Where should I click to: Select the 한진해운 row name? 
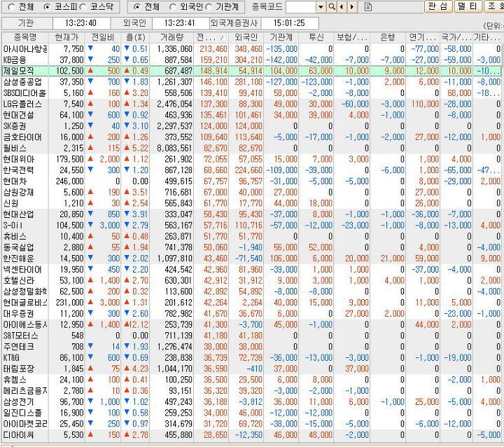pos(18,258)
